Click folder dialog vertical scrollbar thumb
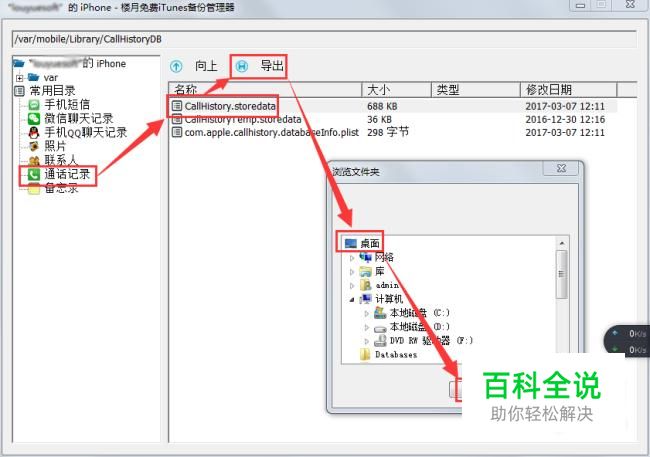The height and width of the screenshot is (457, 650). 562,274
